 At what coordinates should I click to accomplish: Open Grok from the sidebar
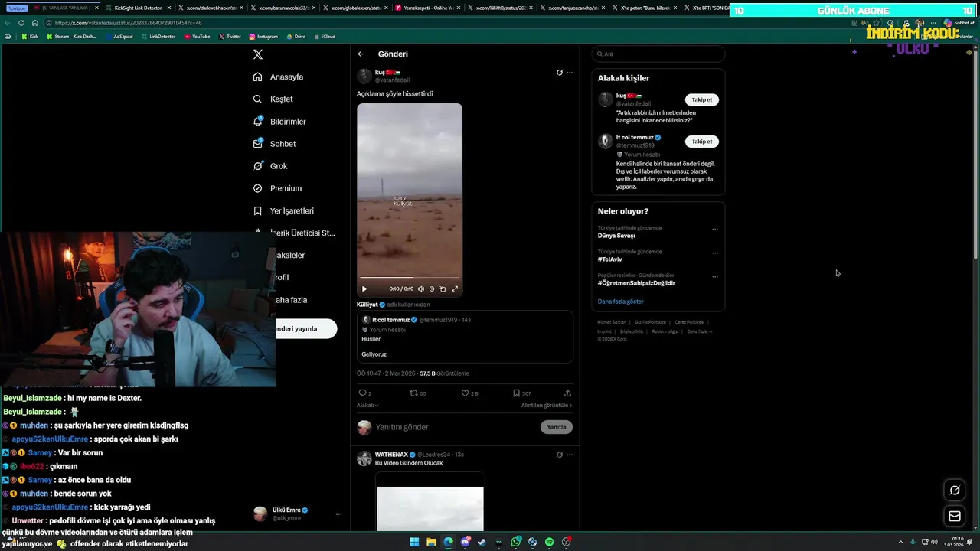270,166
